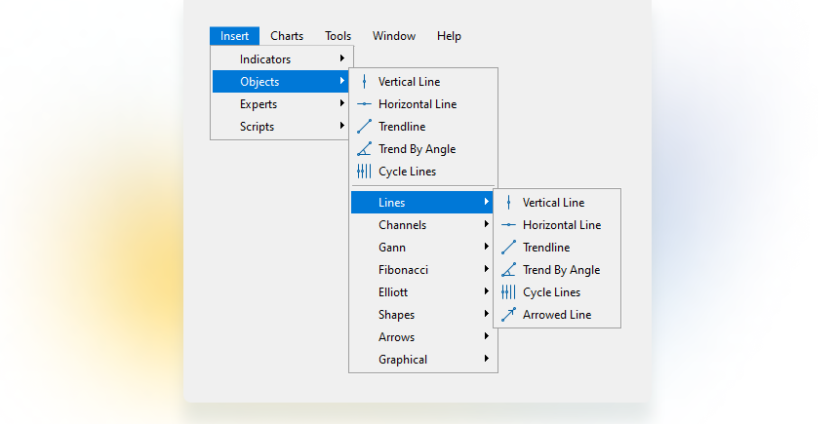Open the Gann submenu

392,248
